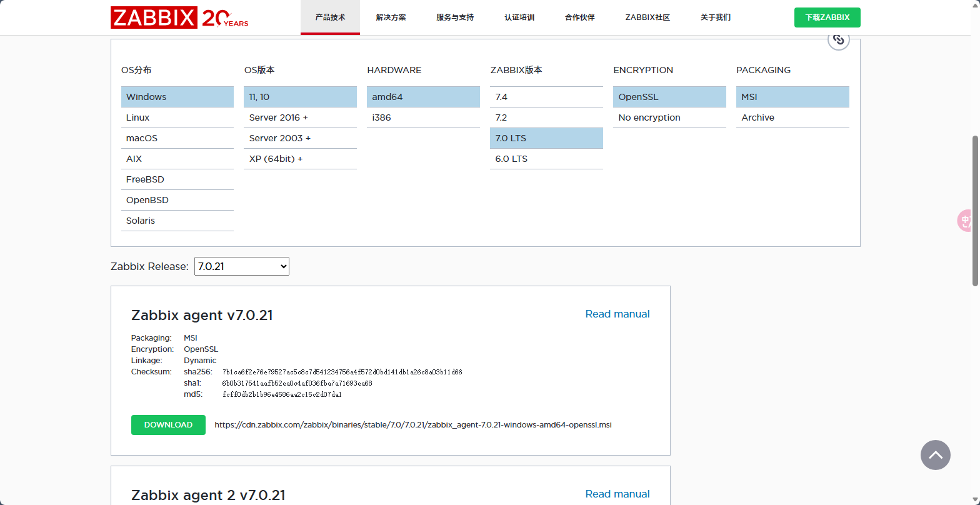Open 服务与支持 menu
This screenshot has height=505, width=980.
pos(455,17)
